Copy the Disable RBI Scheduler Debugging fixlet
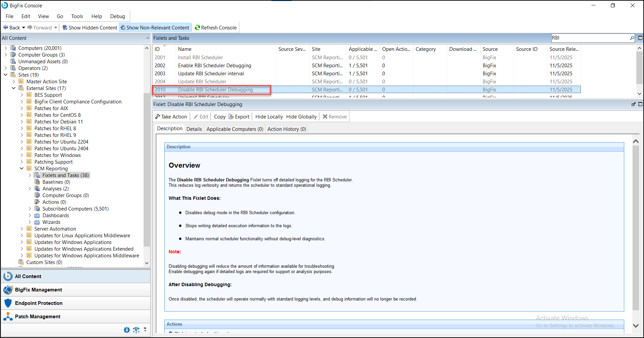This screenshot has width=644, height=338. (x=220, y=116)
